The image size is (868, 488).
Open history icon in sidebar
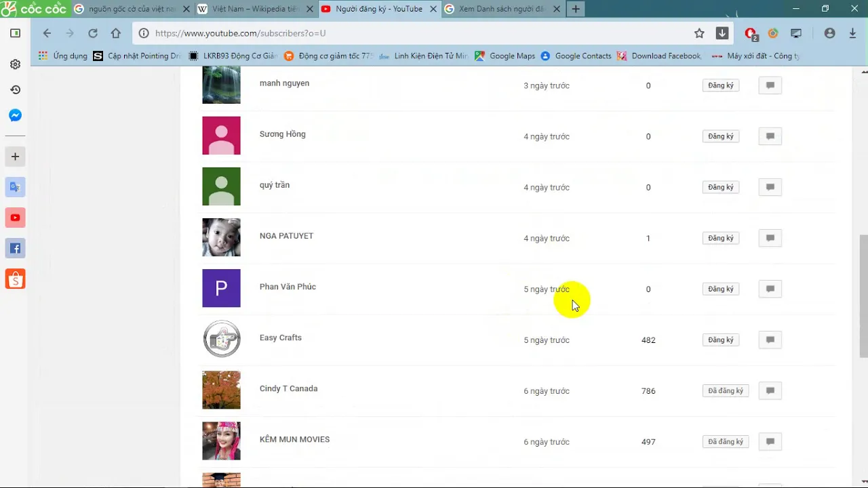tap(15, 89)
